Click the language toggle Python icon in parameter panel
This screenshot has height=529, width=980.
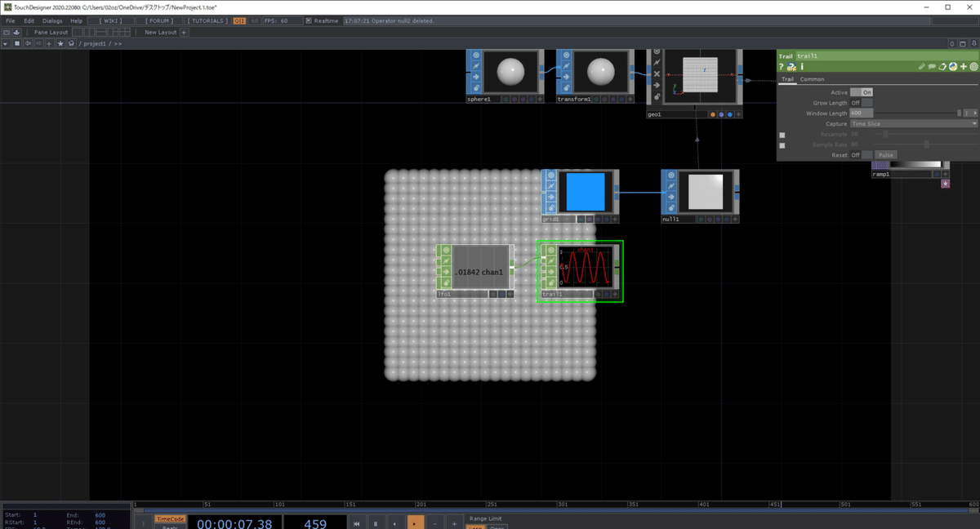point(952,66)
